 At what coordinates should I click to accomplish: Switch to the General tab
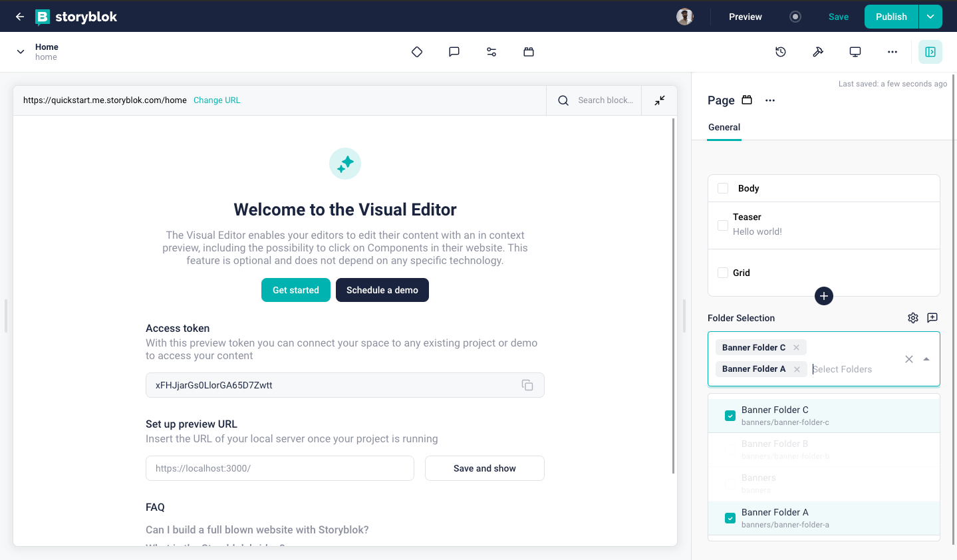(x=724, y=127)
